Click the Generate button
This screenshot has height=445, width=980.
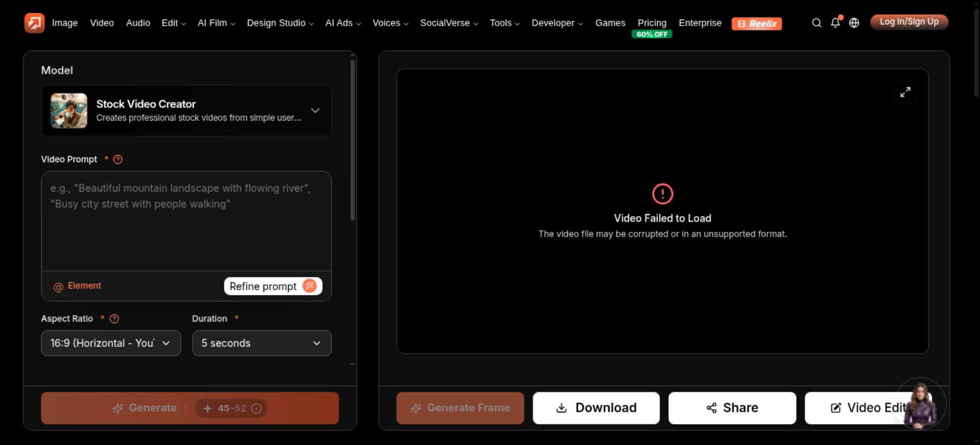(x=190, y=408)
